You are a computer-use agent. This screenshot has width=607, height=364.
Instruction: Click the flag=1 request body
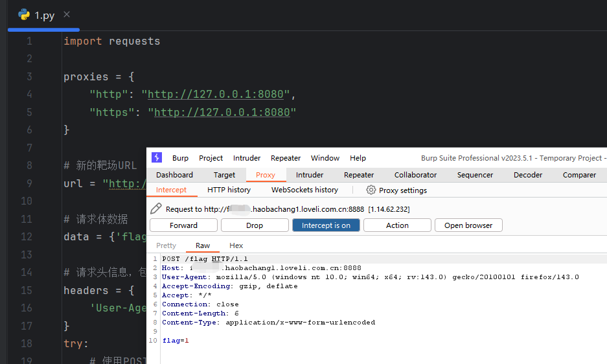176,341
